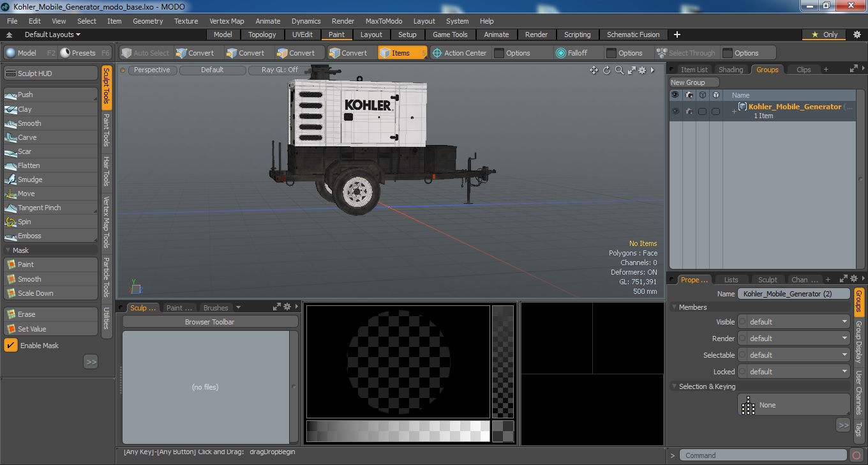Select the Flatten sculpt tool

pos(51,165)
